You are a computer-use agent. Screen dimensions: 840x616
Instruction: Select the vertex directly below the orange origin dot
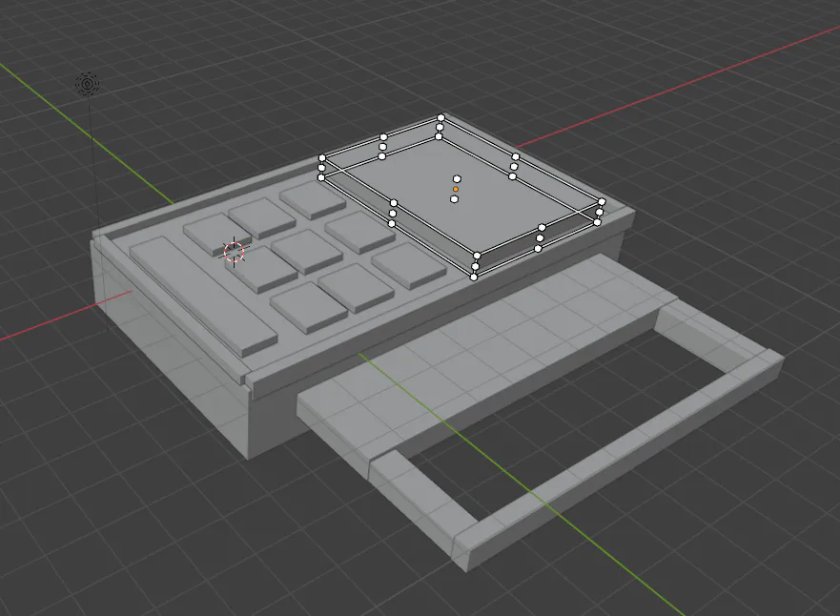click(454, 199)
